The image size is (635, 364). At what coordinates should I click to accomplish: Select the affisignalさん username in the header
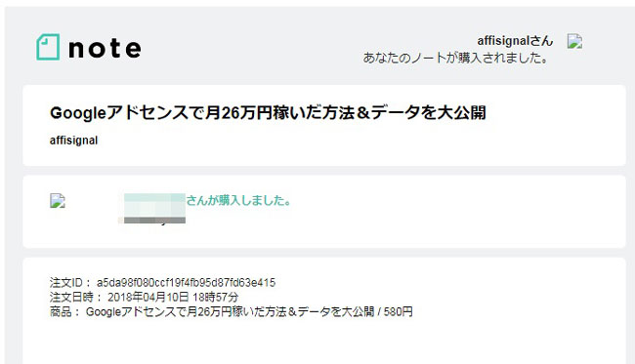515,41
